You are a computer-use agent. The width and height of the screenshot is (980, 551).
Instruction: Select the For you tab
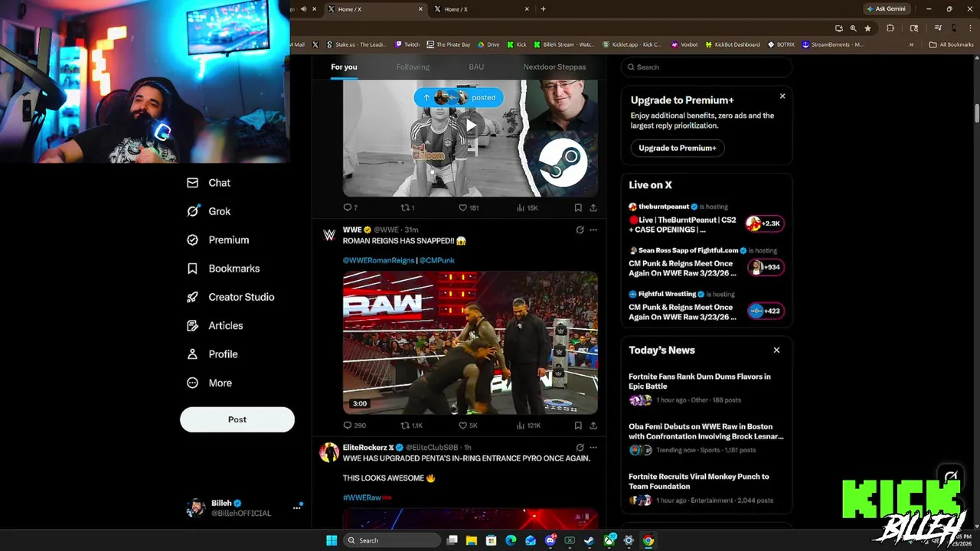tap(344, 67)
